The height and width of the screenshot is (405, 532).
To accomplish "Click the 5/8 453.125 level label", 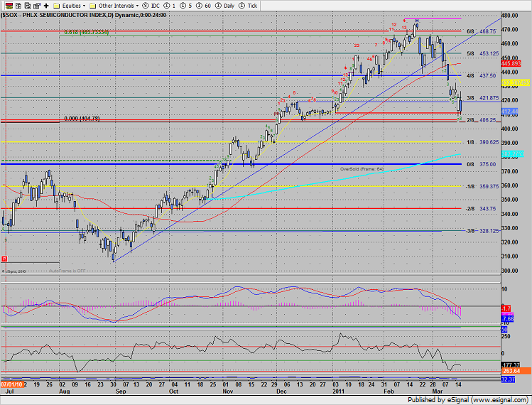I will (x=482, y=53).
